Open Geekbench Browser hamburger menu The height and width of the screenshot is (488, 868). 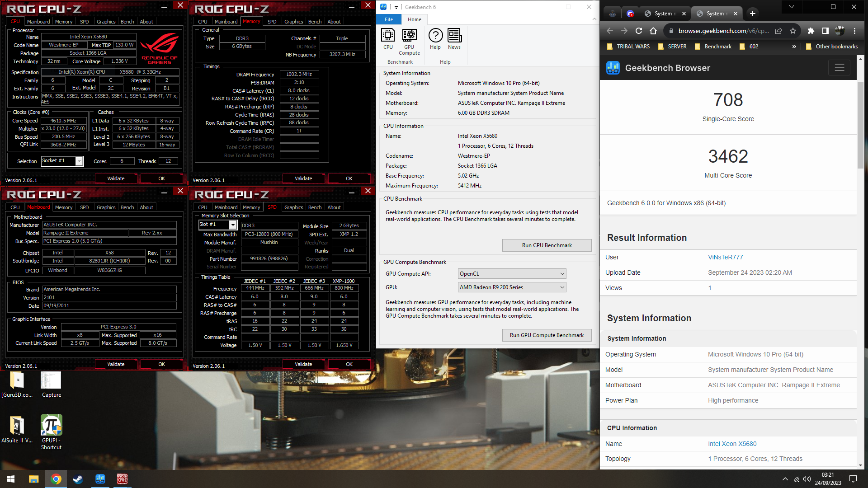[x=840, y=68]
